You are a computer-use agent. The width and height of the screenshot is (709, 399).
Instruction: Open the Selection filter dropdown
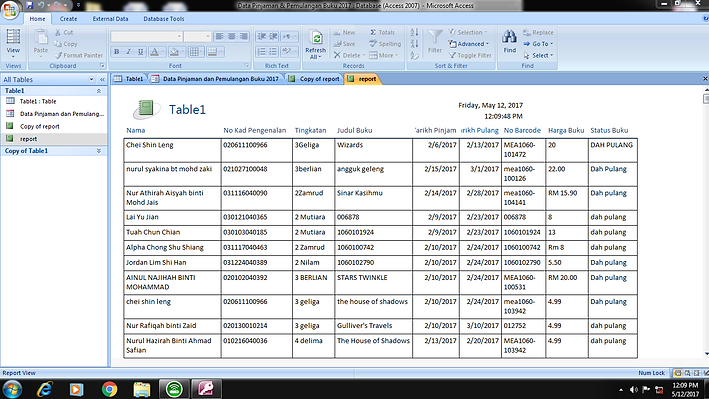(468, 33)
